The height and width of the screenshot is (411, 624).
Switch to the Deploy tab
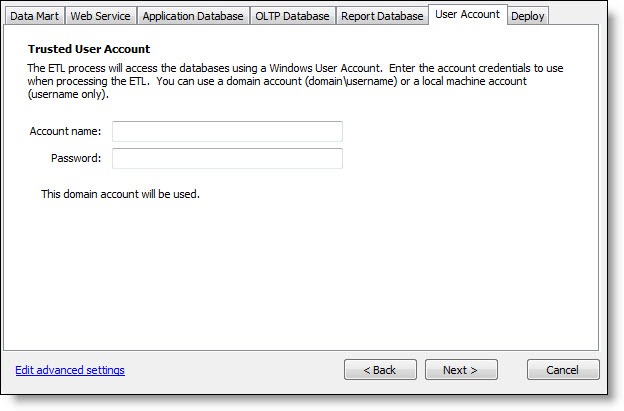tap(527, 16)
